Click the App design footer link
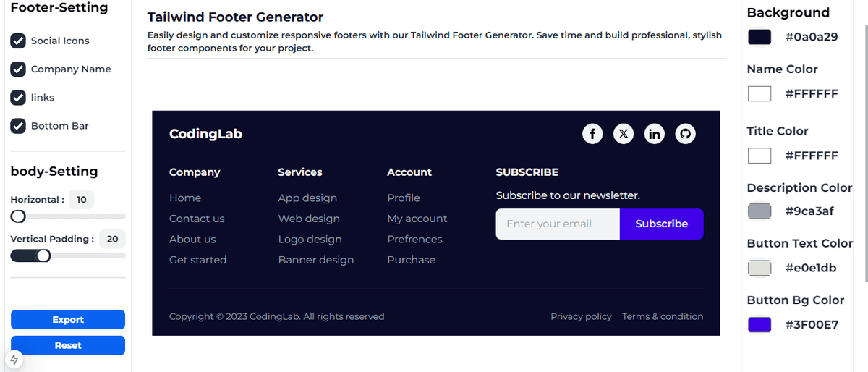The width and height of the screenshot is (868, 372). click(307, 198)
